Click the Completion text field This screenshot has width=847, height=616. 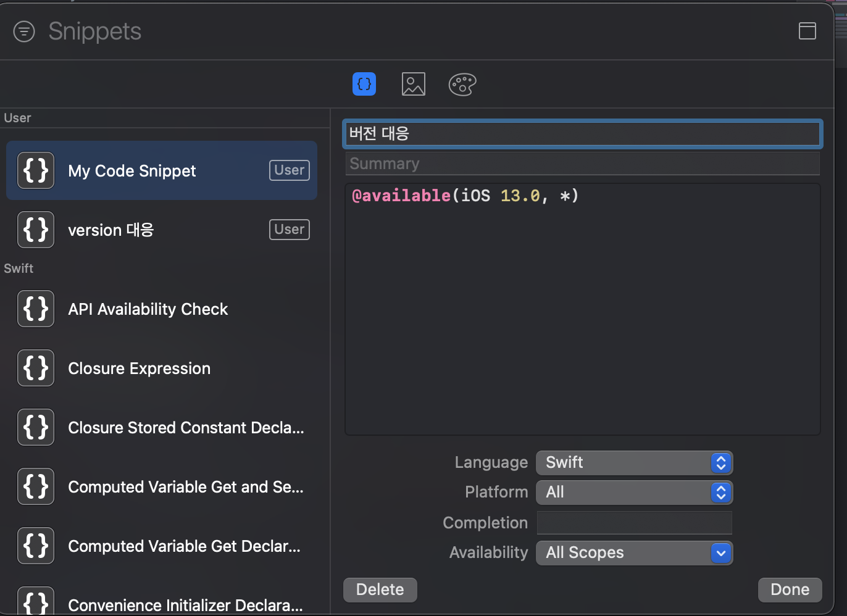[634, 523]
